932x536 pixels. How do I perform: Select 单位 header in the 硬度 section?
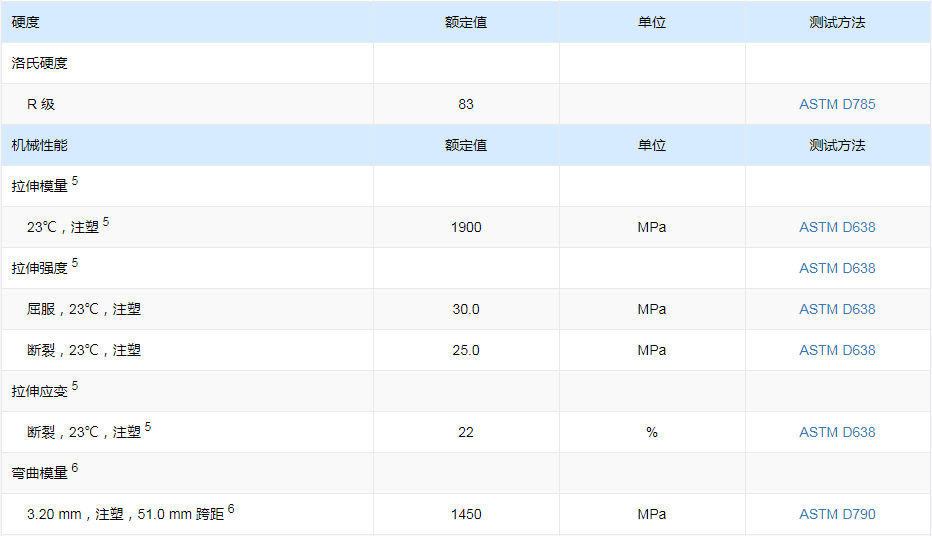coord(651,22)
